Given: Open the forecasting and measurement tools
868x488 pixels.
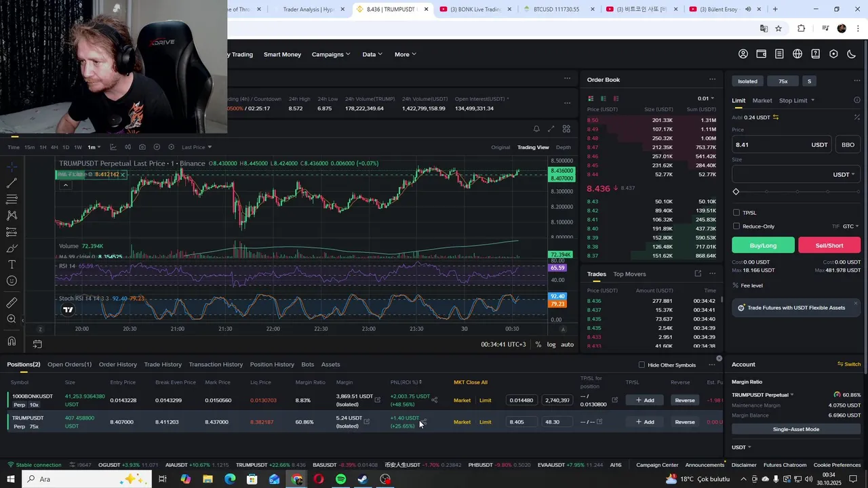Looking at the screenshot, I should 12,232.
